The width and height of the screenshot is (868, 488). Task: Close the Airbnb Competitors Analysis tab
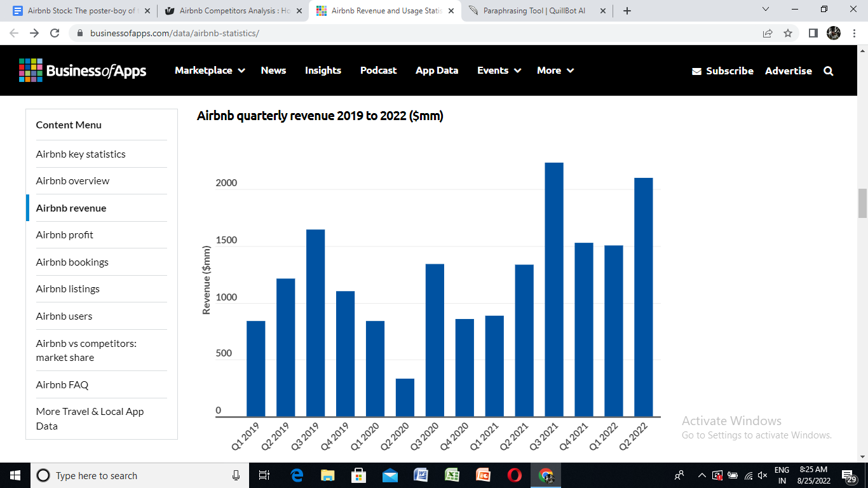pos(299,11)
